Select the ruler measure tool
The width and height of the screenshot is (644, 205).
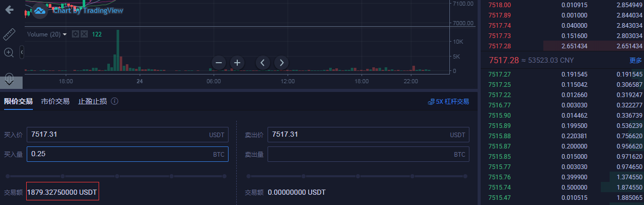click(9, 34)
